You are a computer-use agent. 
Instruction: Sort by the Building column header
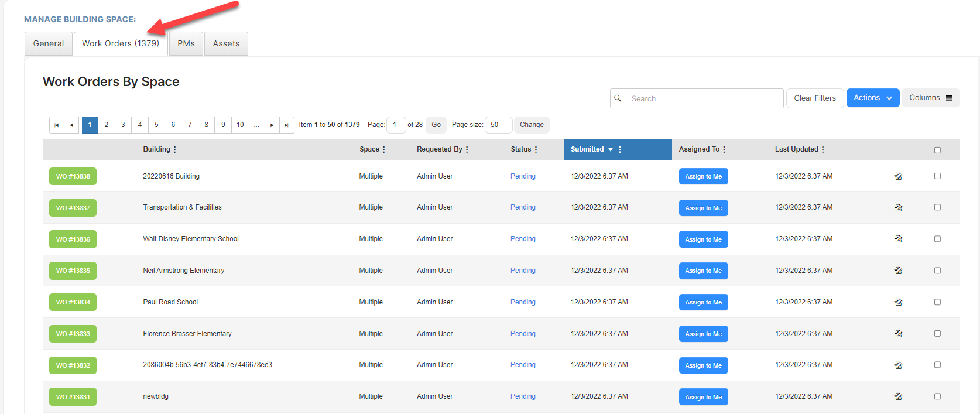click(156, 149)
